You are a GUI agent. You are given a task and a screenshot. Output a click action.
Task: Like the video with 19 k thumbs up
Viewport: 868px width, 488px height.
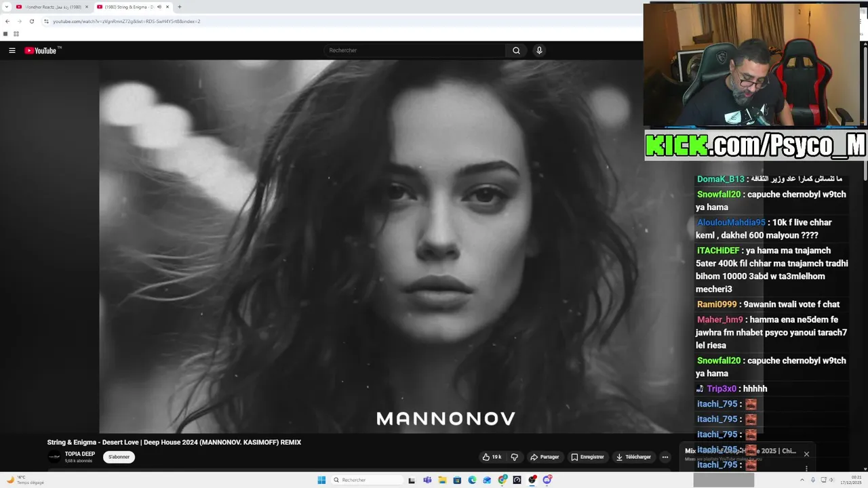[492, 457]
